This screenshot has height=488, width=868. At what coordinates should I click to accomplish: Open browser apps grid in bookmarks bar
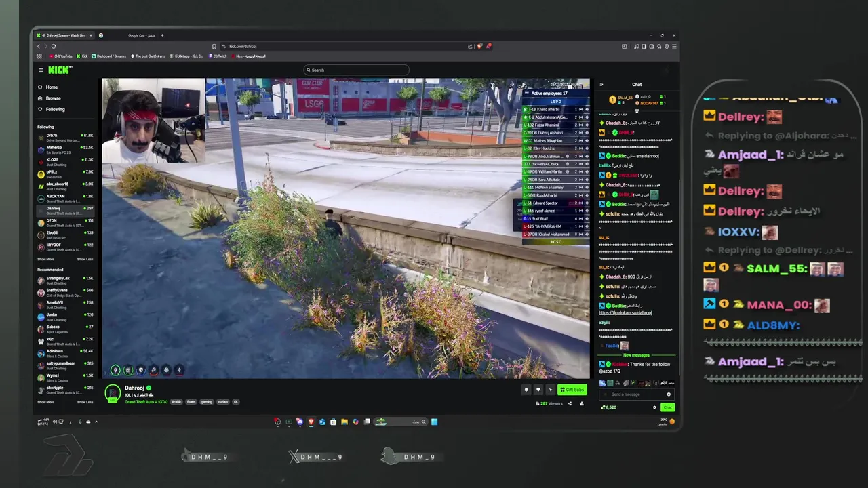pyautogui.click(x=39, y=56)
